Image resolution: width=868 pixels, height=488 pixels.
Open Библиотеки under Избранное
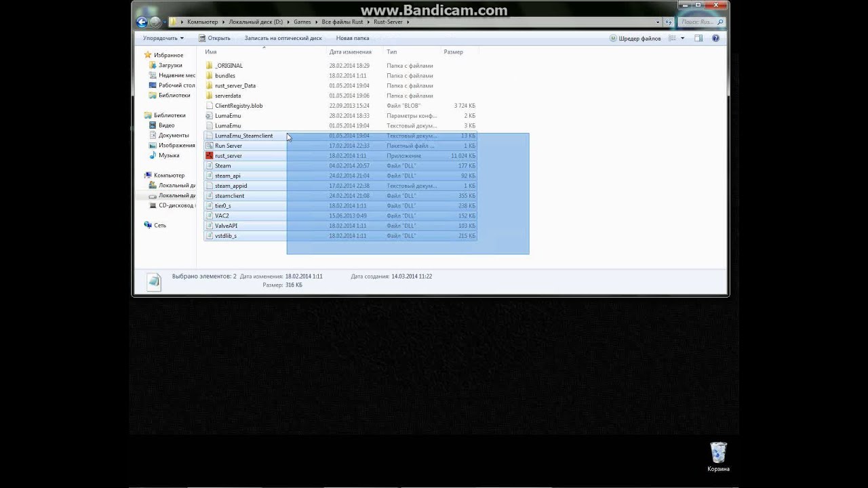[x=174, y=96]
